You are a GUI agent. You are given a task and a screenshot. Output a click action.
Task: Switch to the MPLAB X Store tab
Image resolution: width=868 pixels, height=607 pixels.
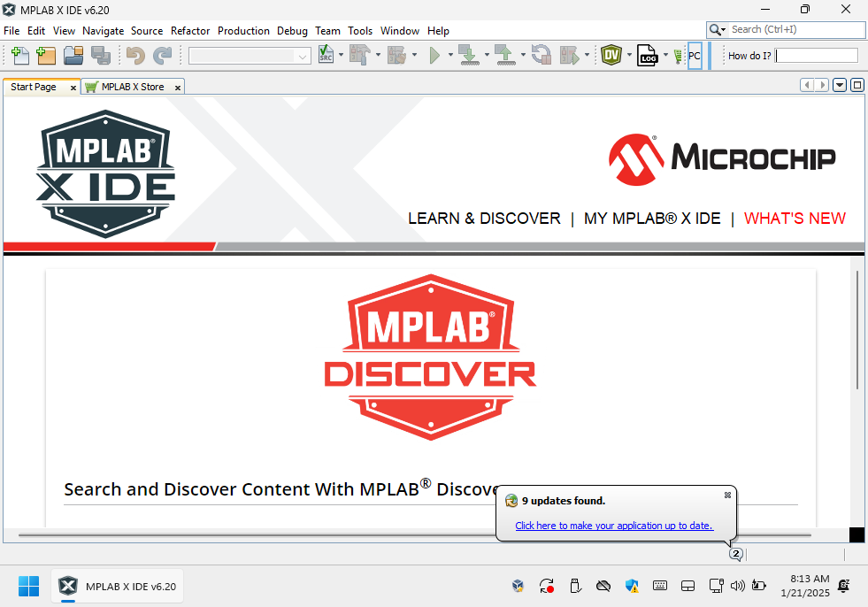133,87
